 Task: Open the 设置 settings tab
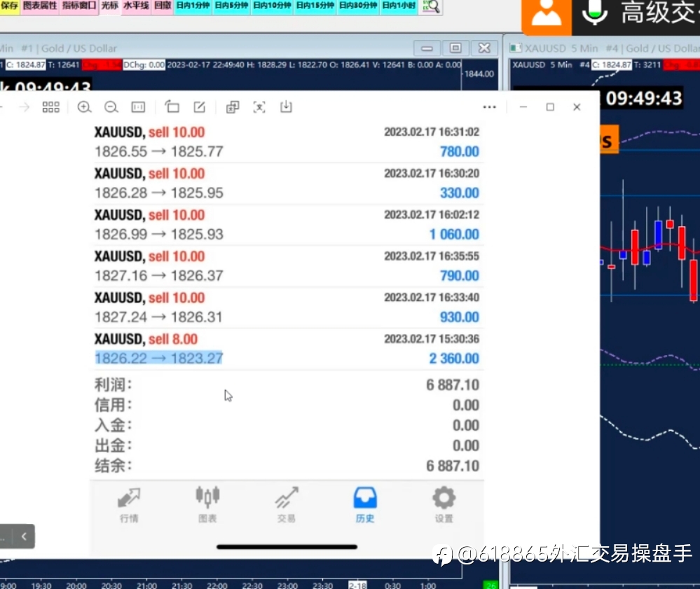click(444, 505)
